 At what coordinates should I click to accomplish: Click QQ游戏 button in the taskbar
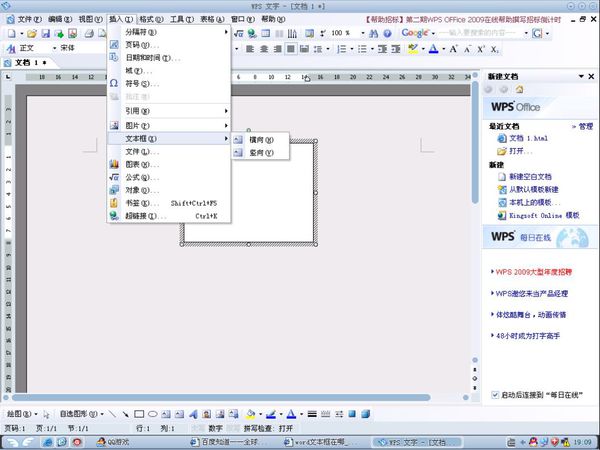coord(112,441)
